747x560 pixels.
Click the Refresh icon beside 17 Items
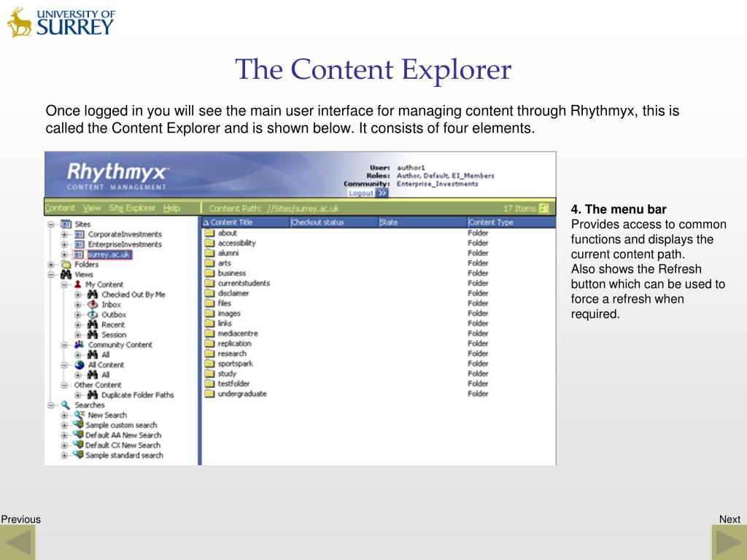point(543,208)
